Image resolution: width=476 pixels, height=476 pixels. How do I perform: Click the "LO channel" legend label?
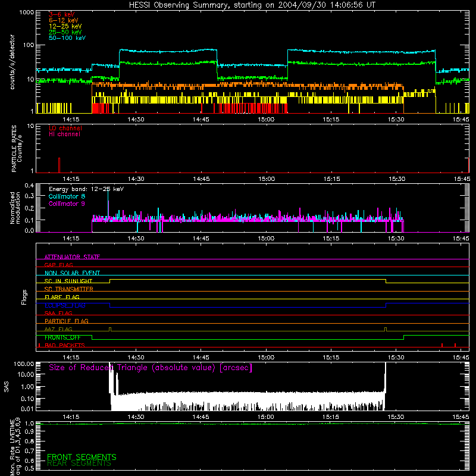[65, 128]
